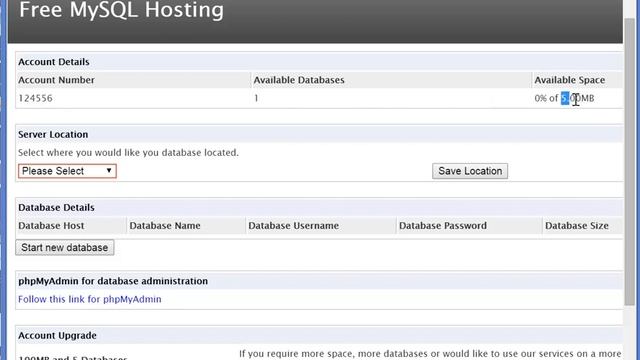Click the Server Location section heading
The image size is (640, 360).
tap(53, 135)
